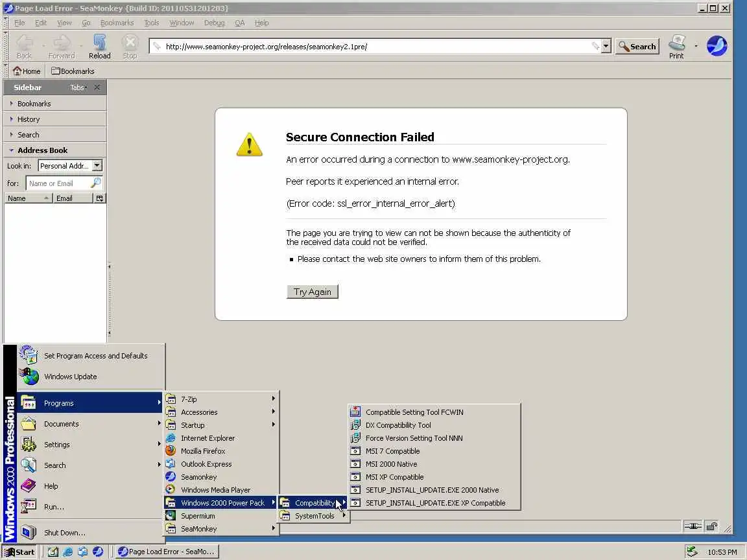
Task: Open the QA menu
Action: (x=240, y=23)
